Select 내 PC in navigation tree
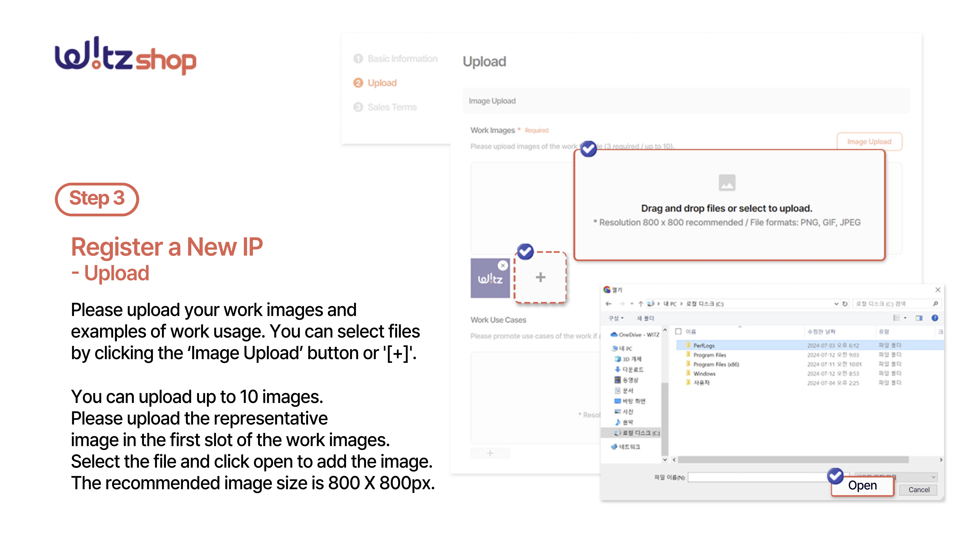 tap(622, 348)
